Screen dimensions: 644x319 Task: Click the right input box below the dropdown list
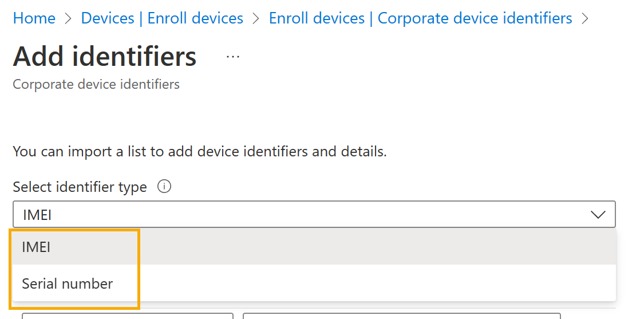pos(402,316)
